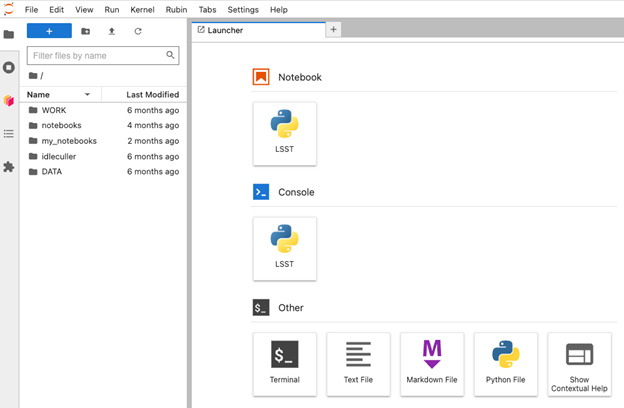Create a new Markdown File
Screen dimensions: 624x408
coord(432,364)
